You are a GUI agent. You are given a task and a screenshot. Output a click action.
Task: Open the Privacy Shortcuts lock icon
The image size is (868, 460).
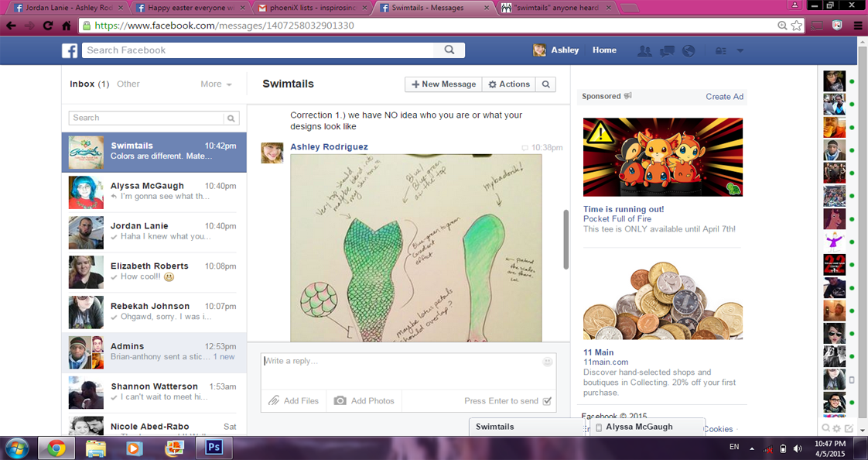(721, 50)
